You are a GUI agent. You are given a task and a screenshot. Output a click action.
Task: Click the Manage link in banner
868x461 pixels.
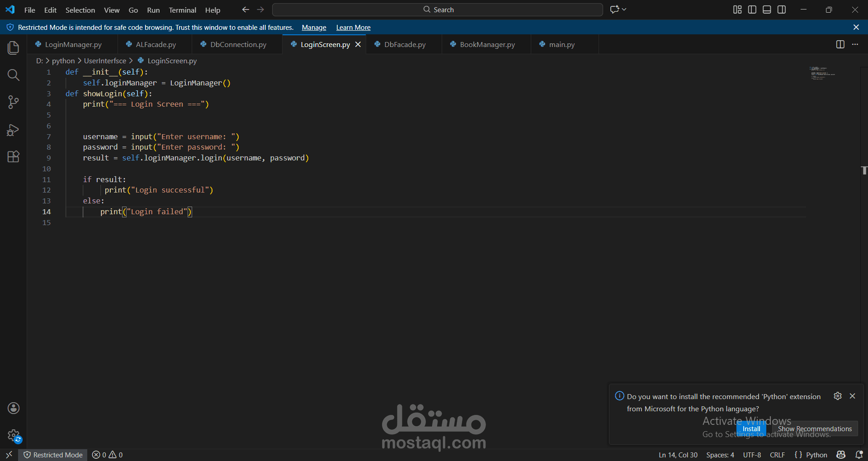[314, 28]
